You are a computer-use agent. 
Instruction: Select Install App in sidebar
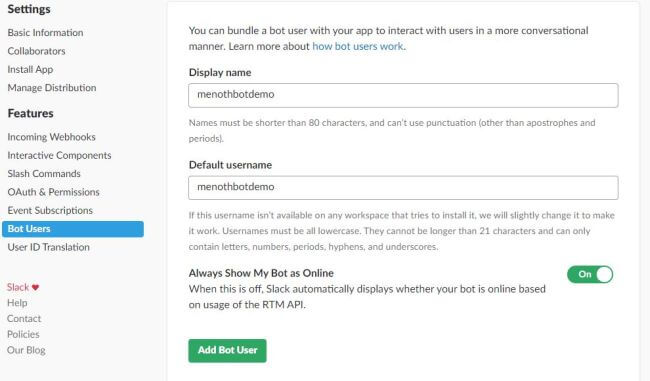point(30,69)
